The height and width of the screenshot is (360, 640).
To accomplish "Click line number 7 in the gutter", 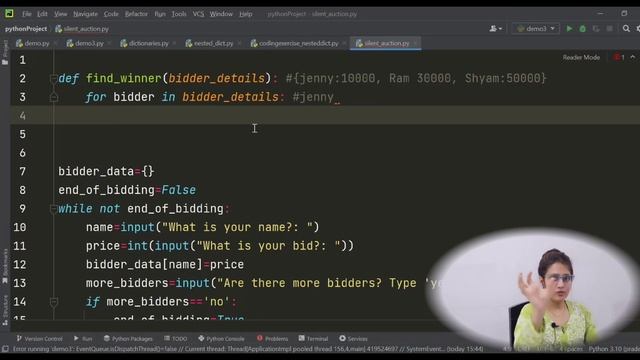I will [22, 171].
